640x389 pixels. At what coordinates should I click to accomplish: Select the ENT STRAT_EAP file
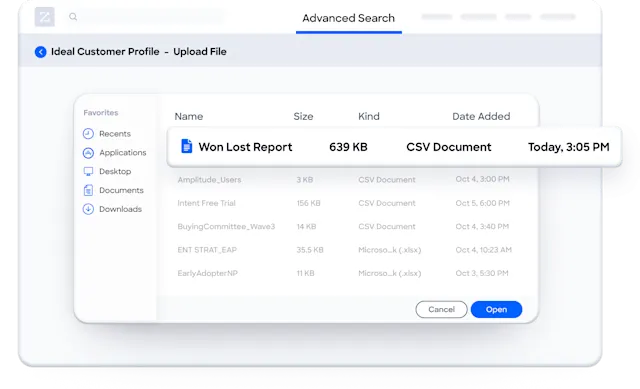point(207,250)
